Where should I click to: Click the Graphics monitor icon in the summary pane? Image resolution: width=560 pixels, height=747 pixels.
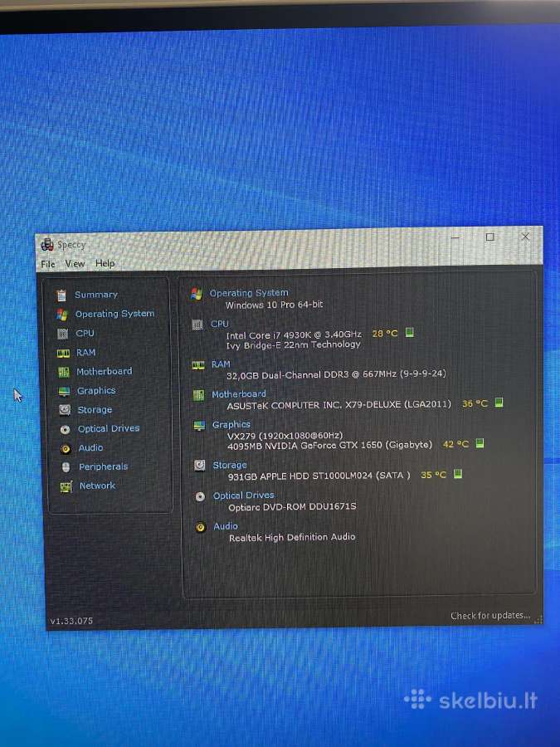pos(199,426)
